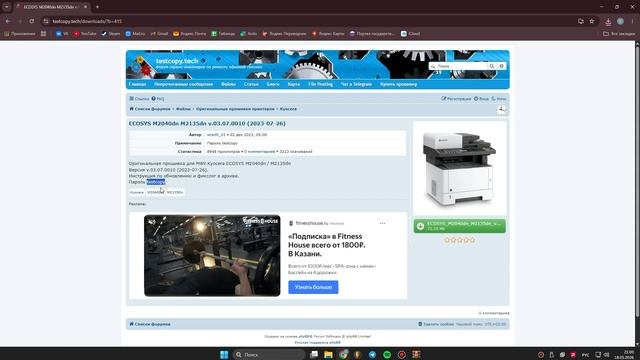Open the Непрочитанные сообщения menu item
The image size is (640, 360).
(x=184, y=84)
